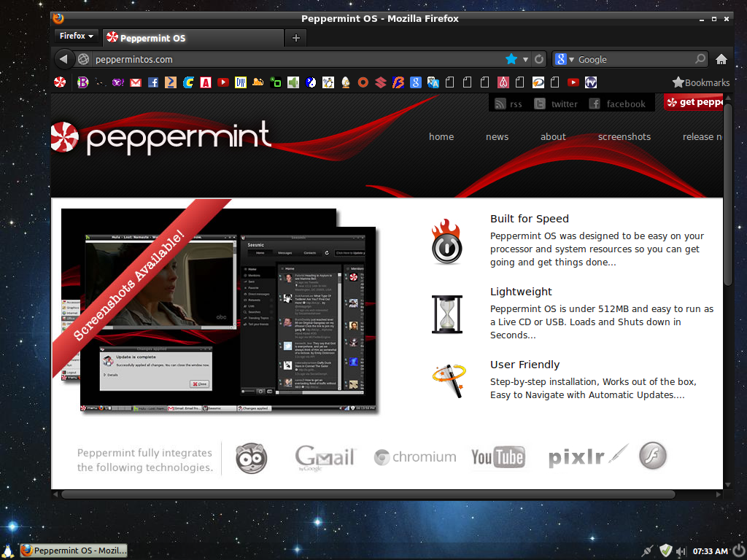Click the Flash logo icon
The width and height of the screenshot is (747, 560).
(652, 456)
